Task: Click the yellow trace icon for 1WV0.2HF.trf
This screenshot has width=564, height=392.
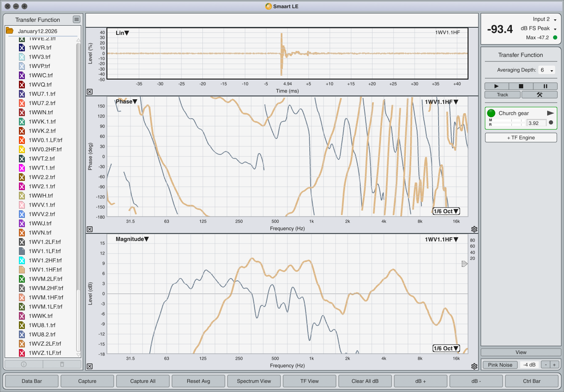Action: coord(22,149)
